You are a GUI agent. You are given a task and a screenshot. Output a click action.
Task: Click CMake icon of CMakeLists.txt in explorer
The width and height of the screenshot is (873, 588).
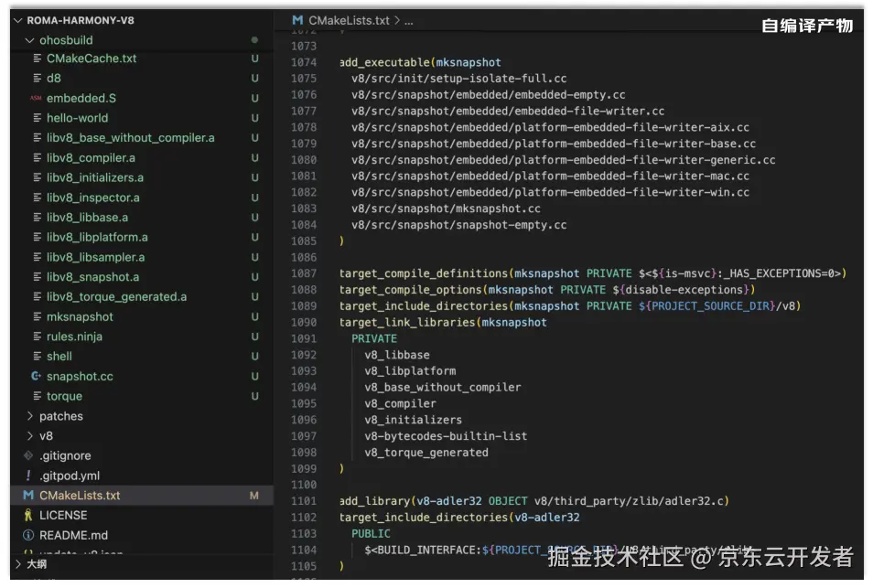[x=28, y=495]
